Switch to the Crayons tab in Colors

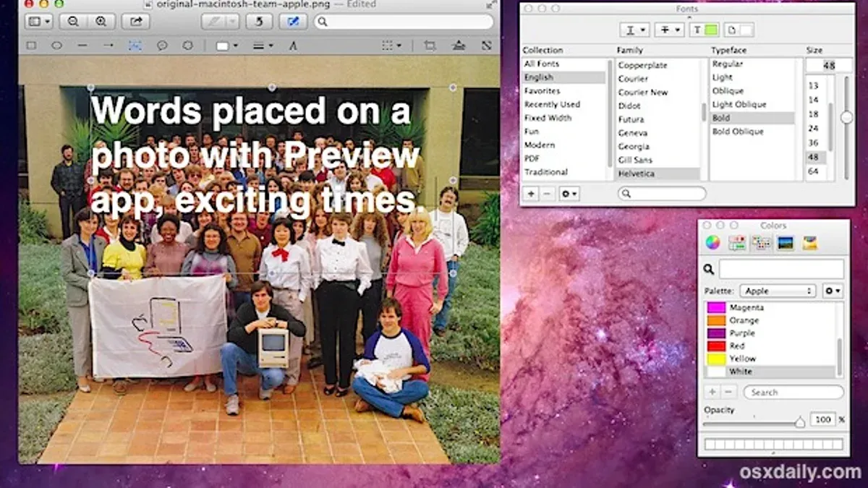point(809,243)
